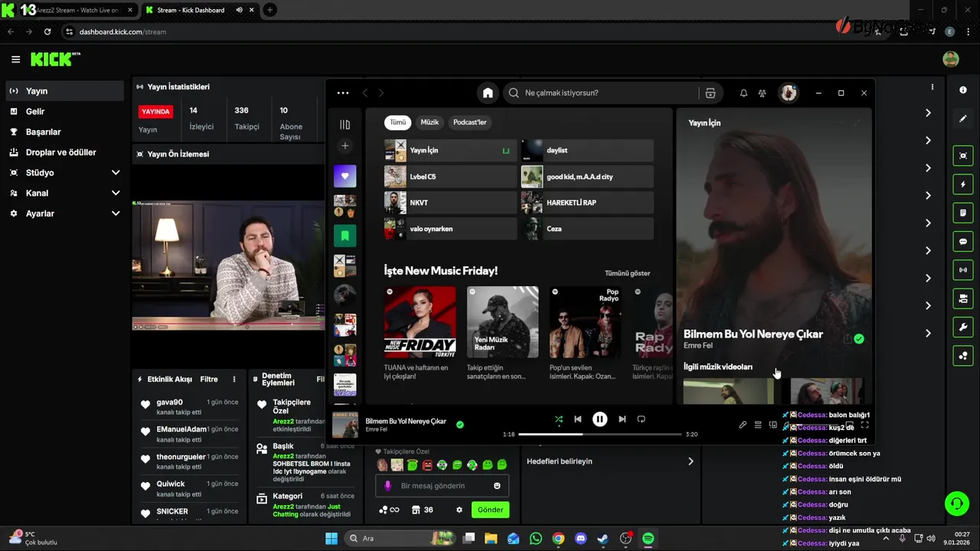Click pencil edit icon in Kick rail
Screen dimensions: 980x551
[963, 119]
